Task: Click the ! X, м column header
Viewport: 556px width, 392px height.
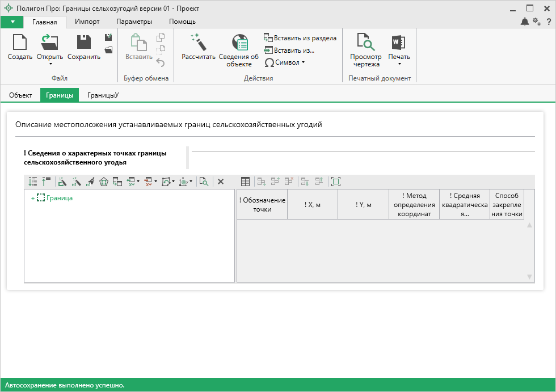Action: pos(313,204)
